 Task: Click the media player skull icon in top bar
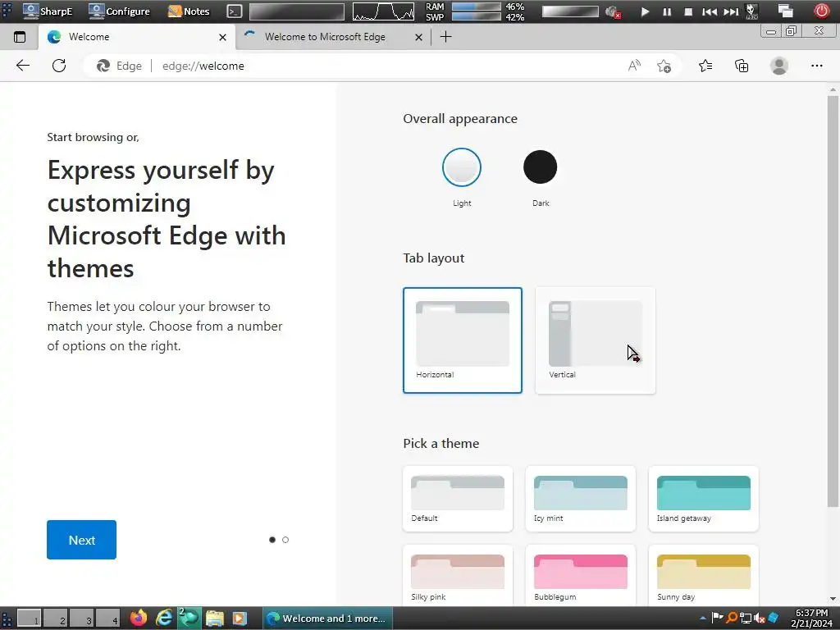click(x=751, y=11)
